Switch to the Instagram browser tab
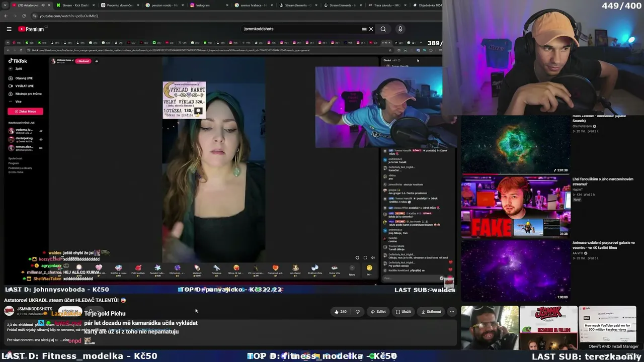The height and width of the screenshot is (362, 644). pos(209,5)
